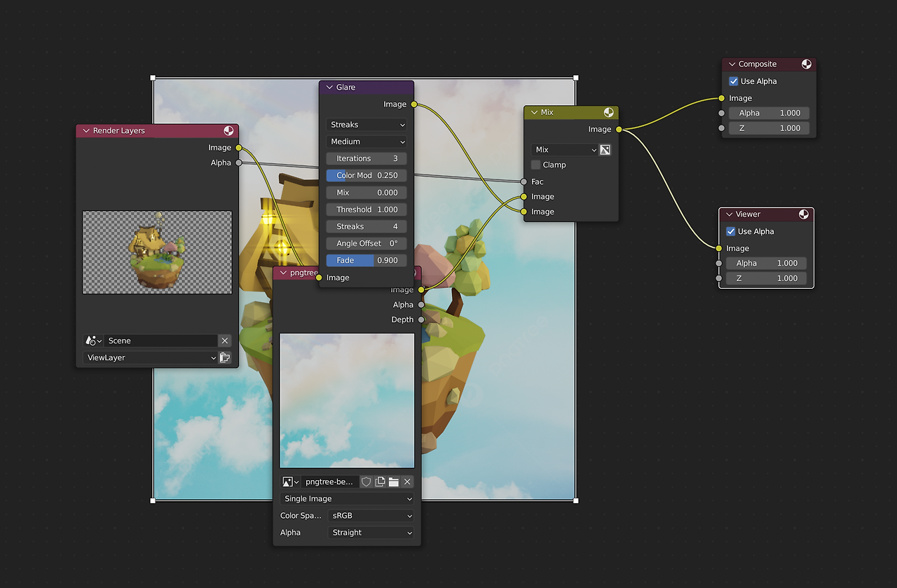Select the Render Layers node by its title
This screenshot has width=897, height=588.
[119, 130]
